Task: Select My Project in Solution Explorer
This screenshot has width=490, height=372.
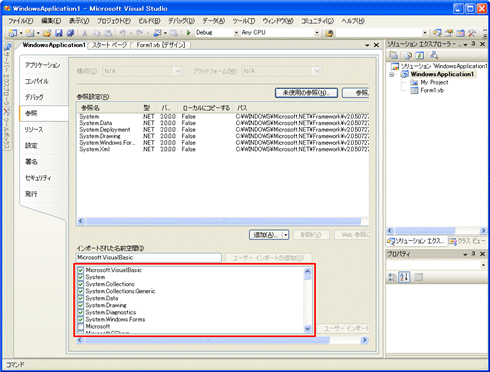Action: click(x=434, y=82)
